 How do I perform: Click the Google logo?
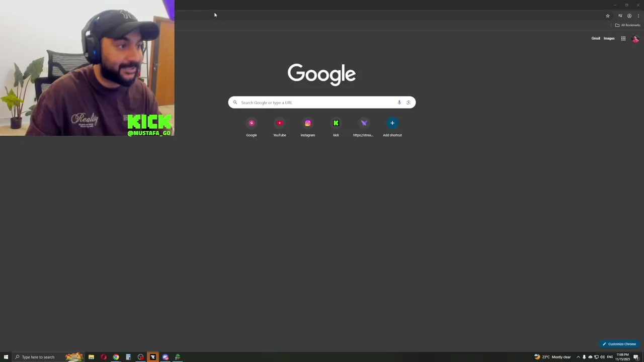[321, 74]
